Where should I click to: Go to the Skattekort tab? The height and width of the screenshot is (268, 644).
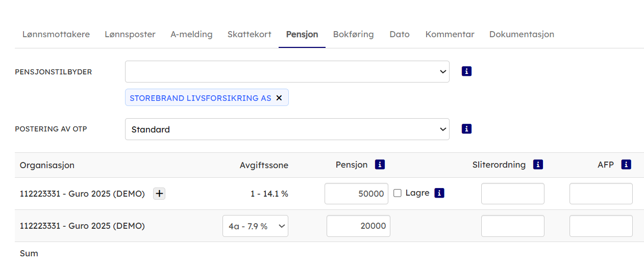pos(249,35)
